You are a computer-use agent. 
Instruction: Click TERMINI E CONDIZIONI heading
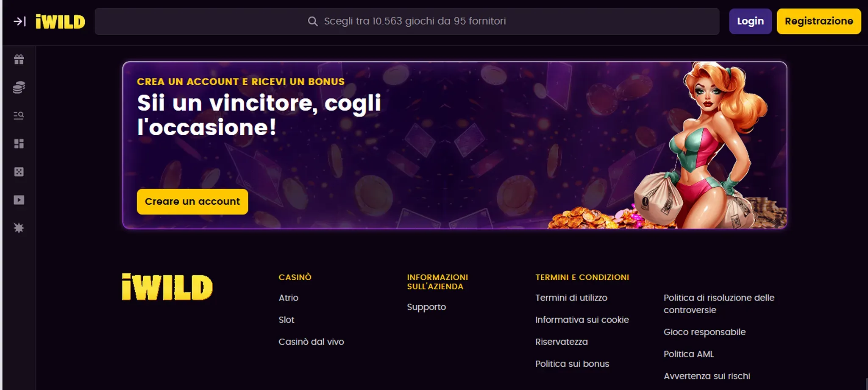582,277
